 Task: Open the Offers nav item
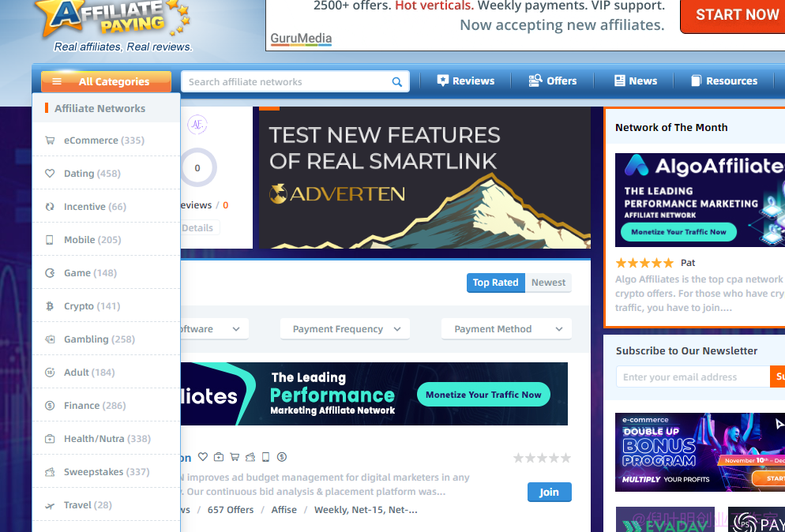[x=553, y=81]
